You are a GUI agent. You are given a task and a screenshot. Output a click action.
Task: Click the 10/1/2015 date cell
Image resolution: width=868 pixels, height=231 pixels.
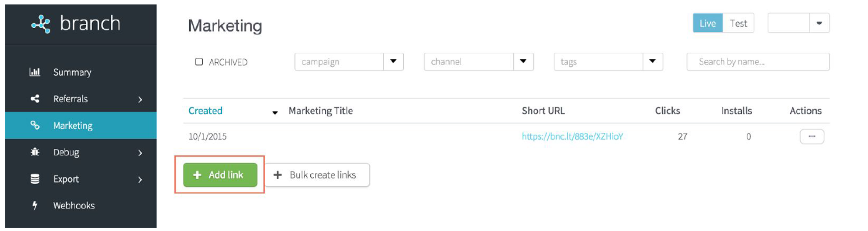[x=207, y=136]
